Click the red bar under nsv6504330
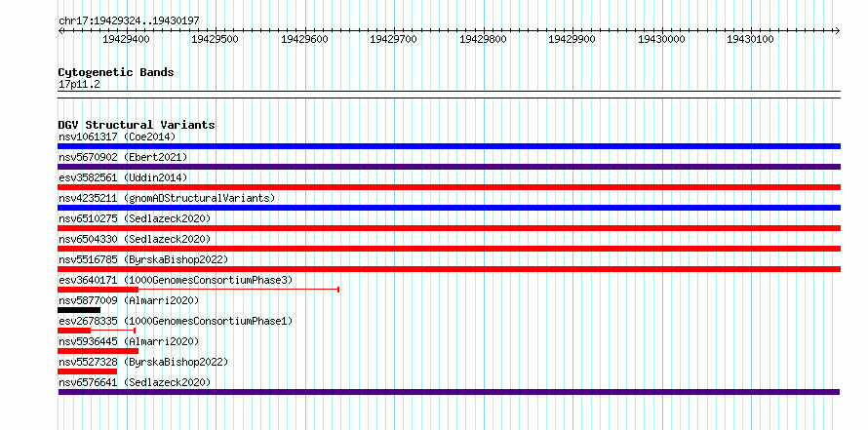 [x=449, y=249]
